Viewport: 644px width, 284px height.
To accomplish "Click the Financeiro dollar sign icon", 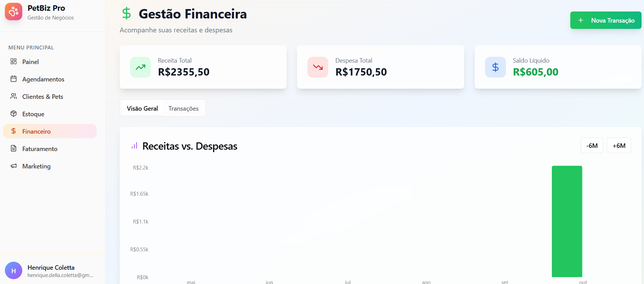I will 14,131.
